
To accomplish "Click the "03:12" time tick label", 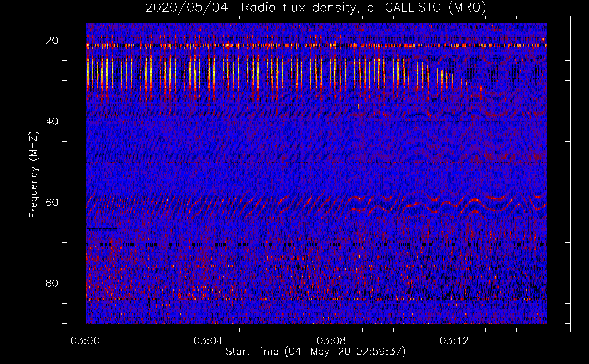I will pyautogui.click(x=454, y=341).
